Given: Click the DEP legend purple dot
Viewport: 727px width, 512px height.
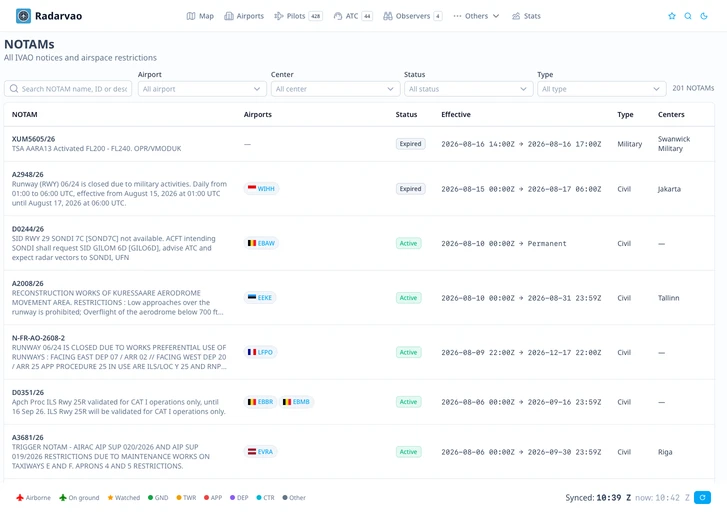Looking at the screenshot, I should pyautogui.click(x=232, y=498).
